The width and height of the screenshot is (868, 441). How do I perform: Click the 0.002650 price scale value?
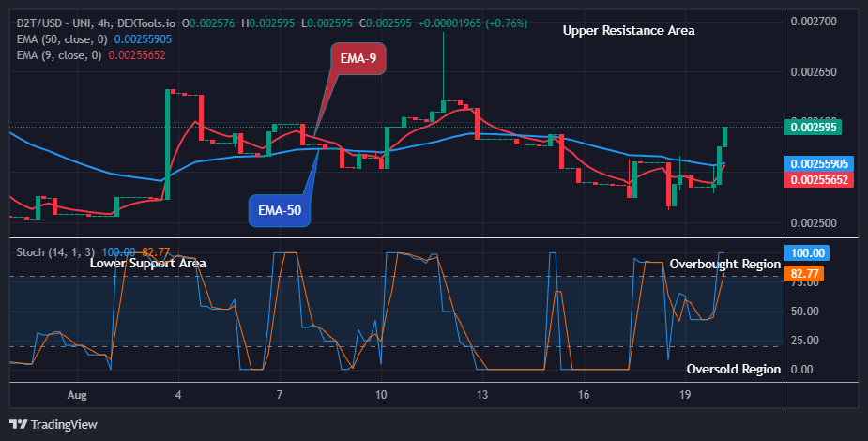click(x=814, y=72)
